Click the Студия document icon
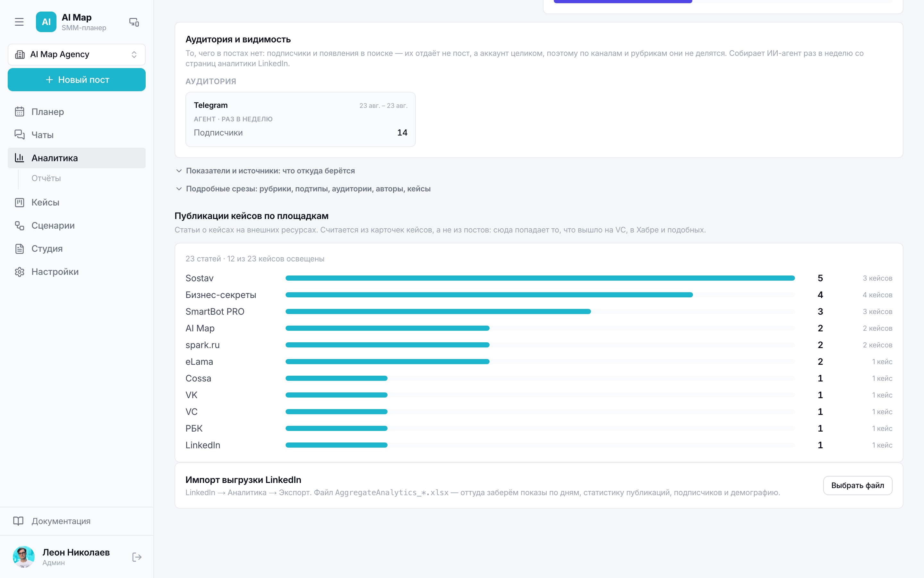Image resolution: width=924 pixels, height=578 pixels. (x=20, y=249)
